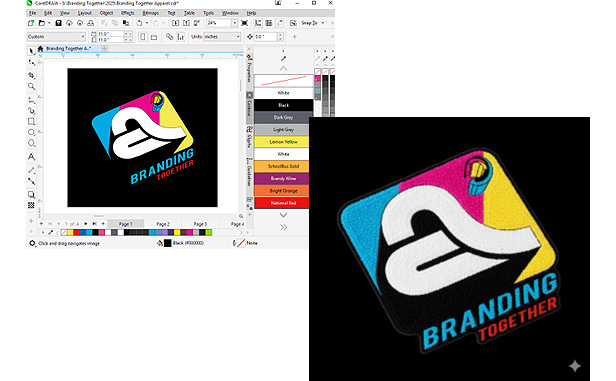Click the Export icon in the toolbar
This screenshot has width=616, height=381.
tap(186, 23)
